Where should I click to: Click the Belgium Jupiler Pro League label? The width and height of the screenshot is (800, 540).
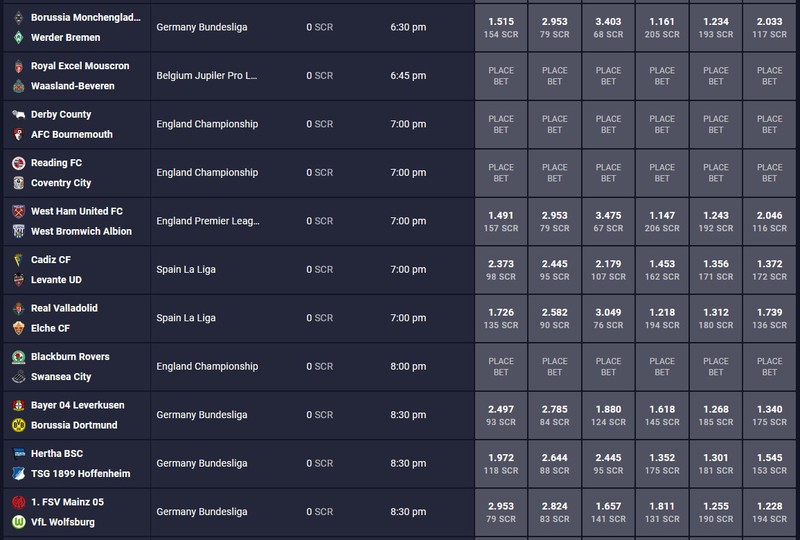pyautogui.click(x=207, y=76)
